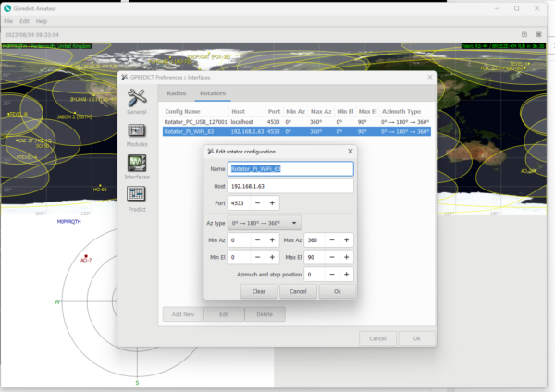The width and height of the screenshot is (555, 392).
Task: Click the HO-68 satellite on the map
Action: pyautogui.click(x=100, y=189)
